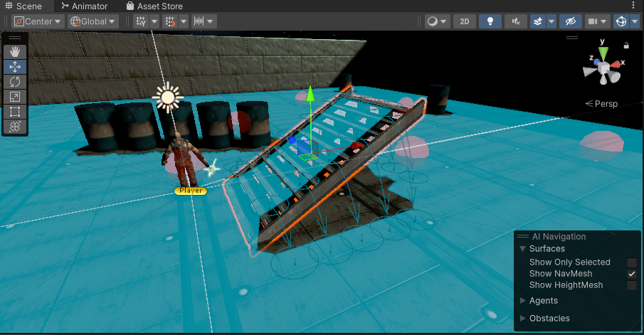
Task: Enable Show Only Selected checkbox
Action: click(x=632, y=262)
